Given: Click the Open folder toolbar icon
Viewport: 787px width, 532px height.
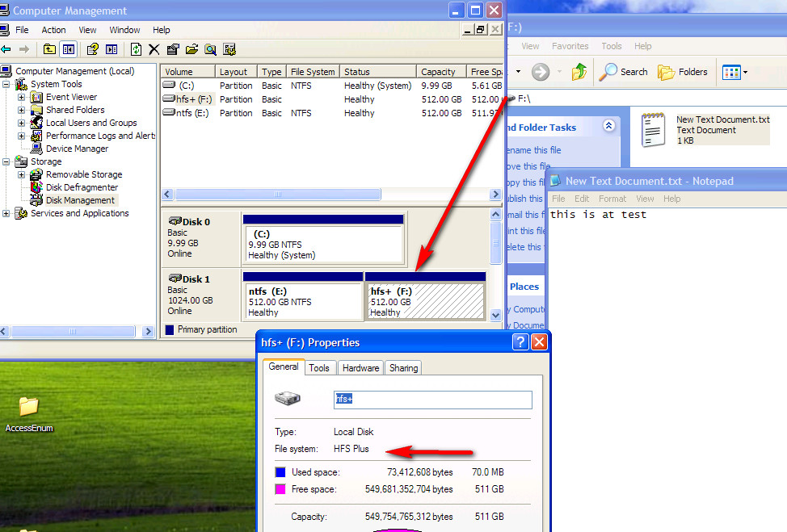Looking at the screenshot, I should 191,49.
